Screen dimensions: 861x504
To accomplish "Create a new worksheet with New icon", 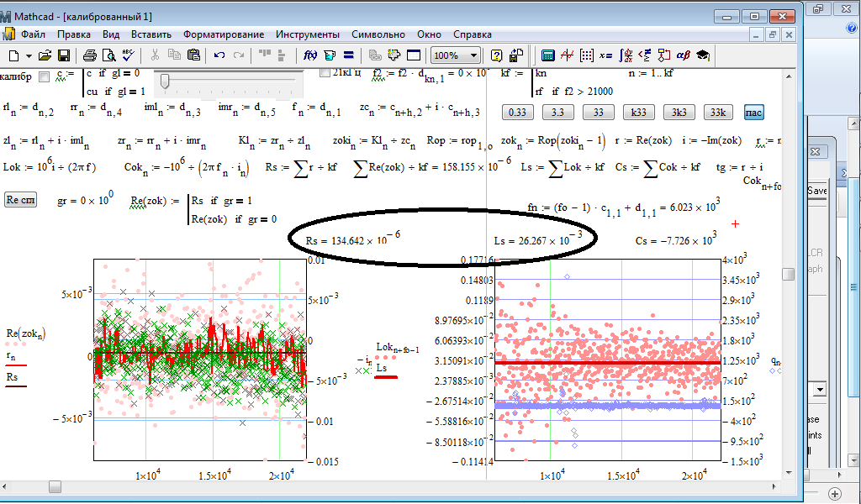I will 13,55.
